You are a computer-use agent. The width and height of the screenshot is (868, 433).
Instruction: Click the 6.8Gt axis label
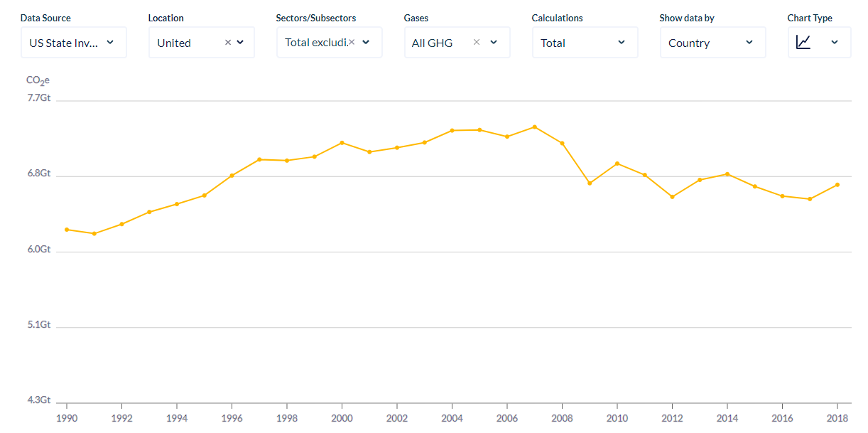coord(39,173)
